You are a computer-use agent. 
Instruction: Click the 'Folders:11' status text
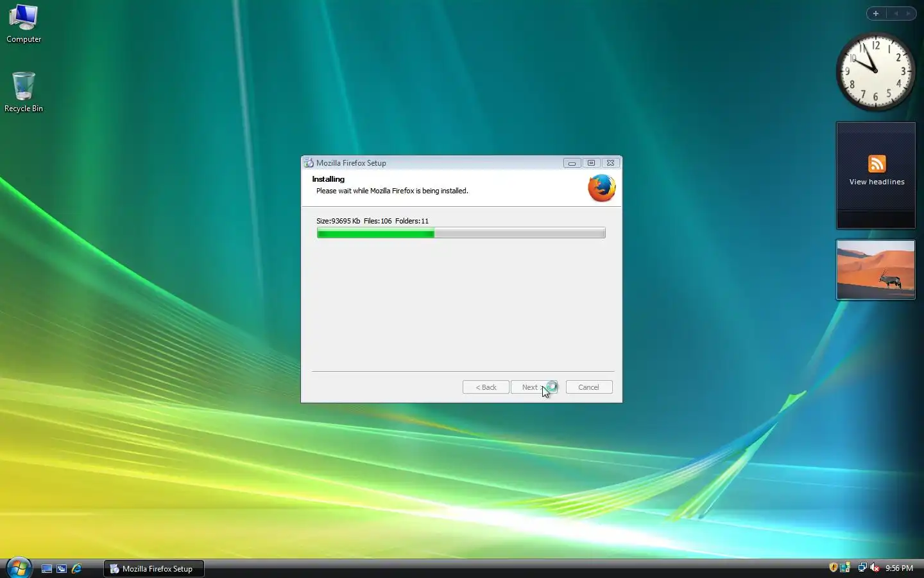[412, 221]
